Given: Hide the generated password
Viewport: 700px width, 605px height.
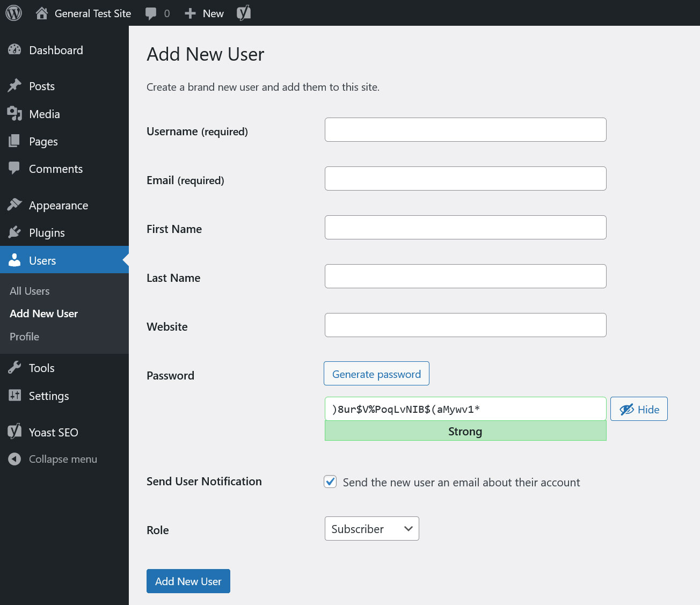Looking at the screenshot, I should pos(639,409).
